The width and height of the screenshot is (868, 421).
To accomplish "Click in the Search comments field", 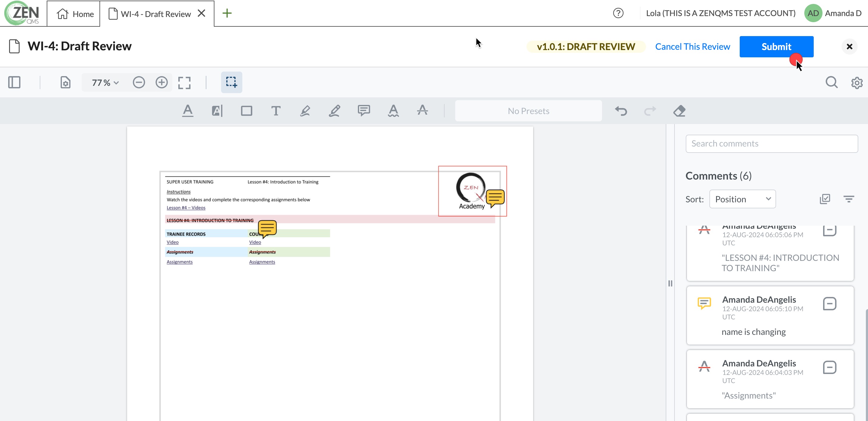I will pos(772,143).
